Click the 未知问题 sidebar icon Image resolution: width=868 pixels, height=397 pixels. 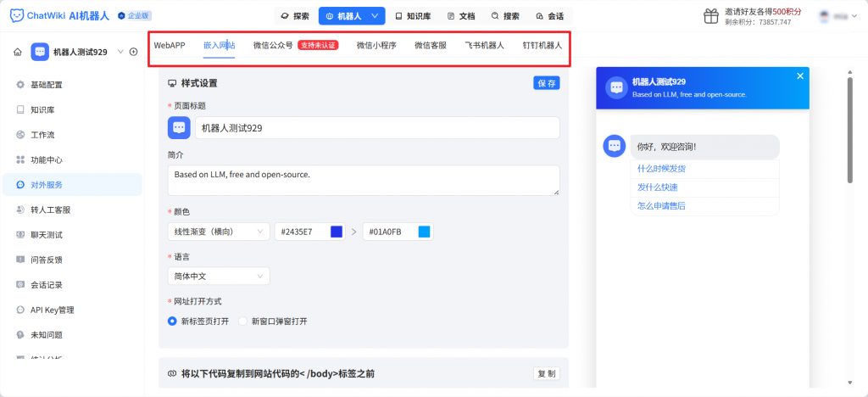[20, 335]
